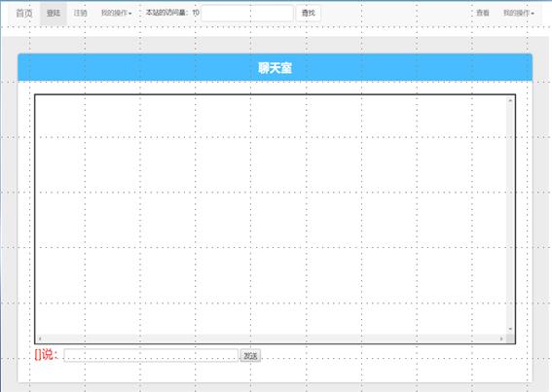Open the 查看 menu item on the right
This screenshot has height=392, width=552.
tap(483, 13)
